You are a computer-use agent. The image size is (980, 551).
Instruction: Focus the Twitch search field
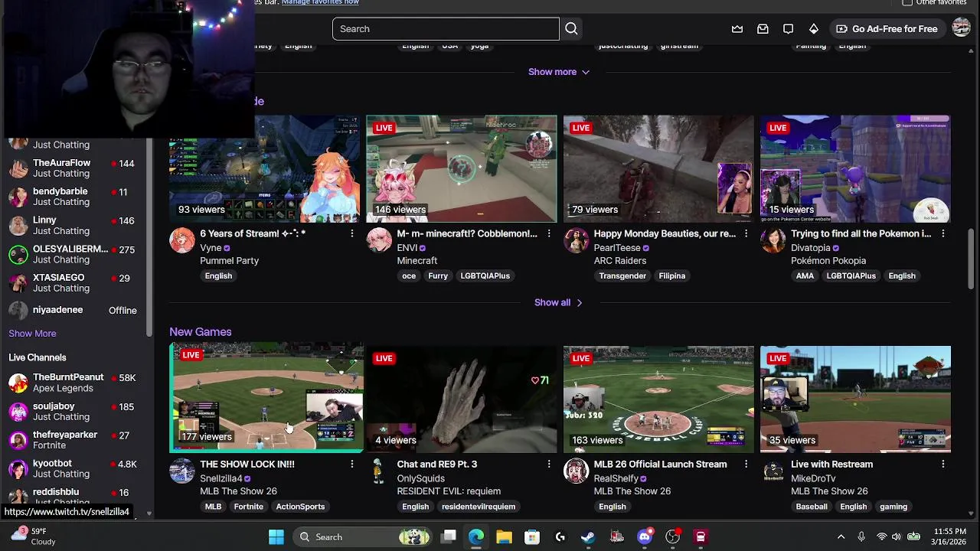(446, 29)
